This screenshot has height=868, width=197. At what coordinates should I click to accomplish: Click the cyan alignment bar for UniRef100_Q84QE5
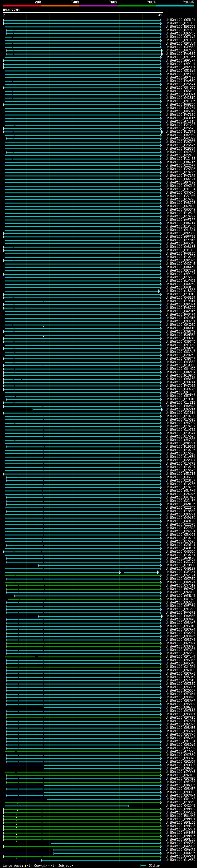click(x=82, y=88)
